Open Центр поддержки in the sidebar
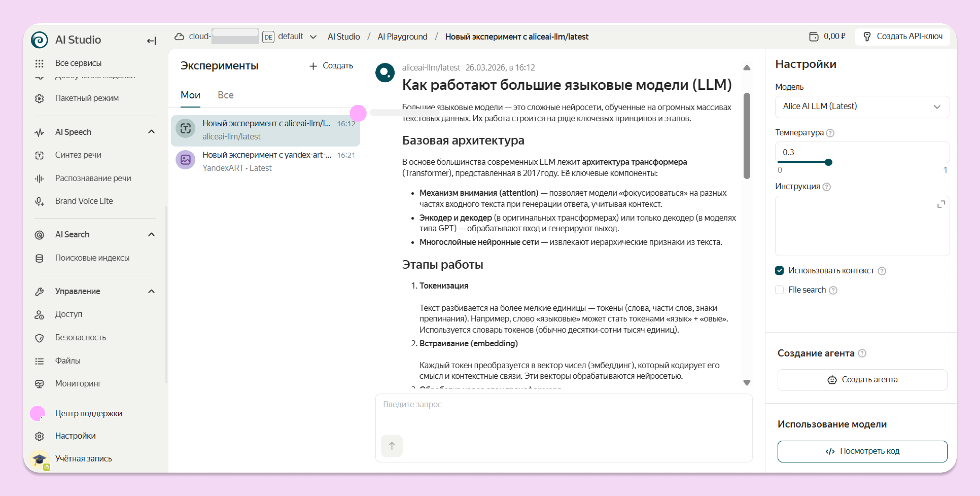This screenshot has width=980, height=496. (89, 413)
